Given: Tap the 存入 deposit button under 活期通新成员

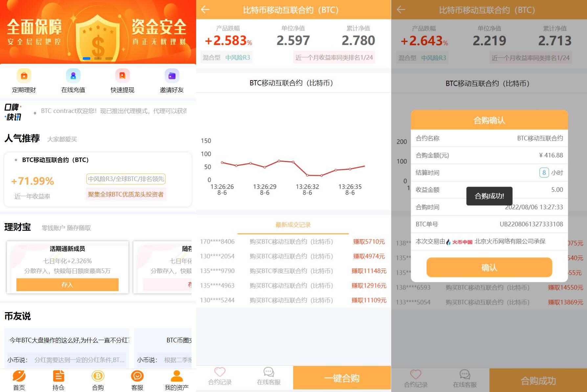Looking at the screenshot, I should pos(67,285).
